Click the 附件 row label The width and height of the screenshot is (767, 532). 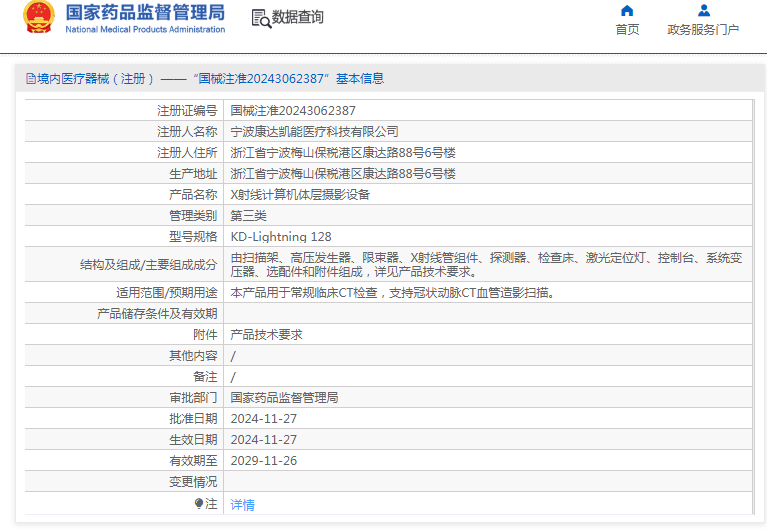click(205, 335)
